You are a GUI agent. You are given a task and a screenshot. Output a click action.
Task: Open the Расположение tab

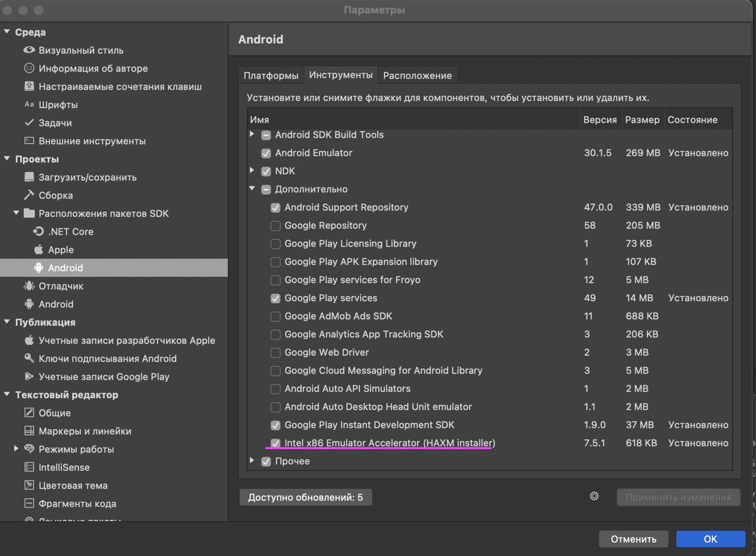pos(418,76)
